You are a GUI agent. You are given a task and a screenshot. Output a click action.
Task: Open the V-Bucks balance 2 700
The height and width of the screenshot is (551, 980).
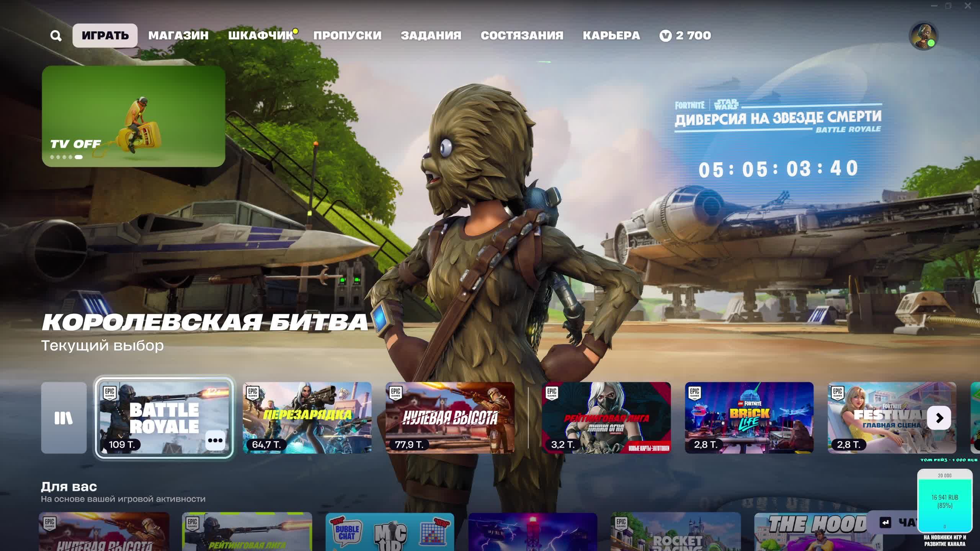[x=685, y=36]
